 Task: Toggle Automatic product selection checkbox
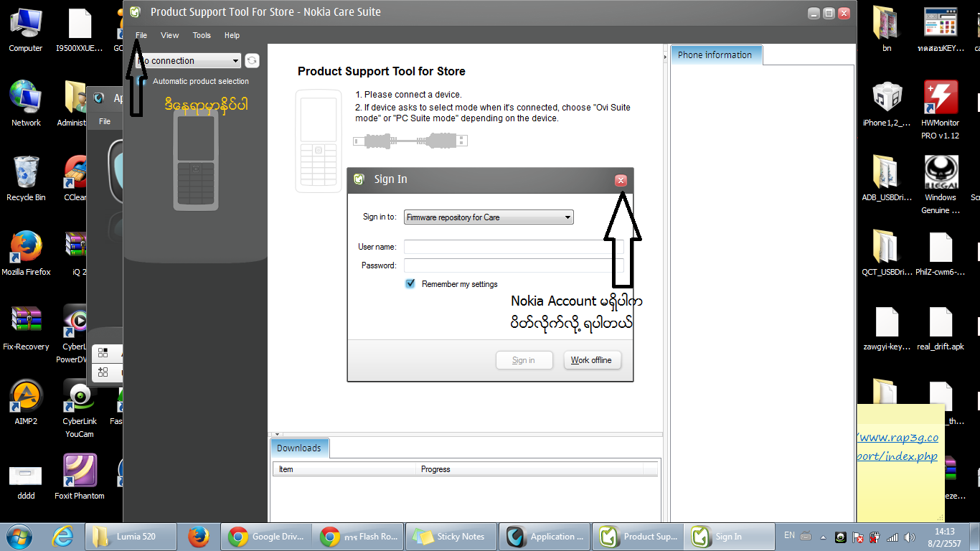tap(142, 81)
